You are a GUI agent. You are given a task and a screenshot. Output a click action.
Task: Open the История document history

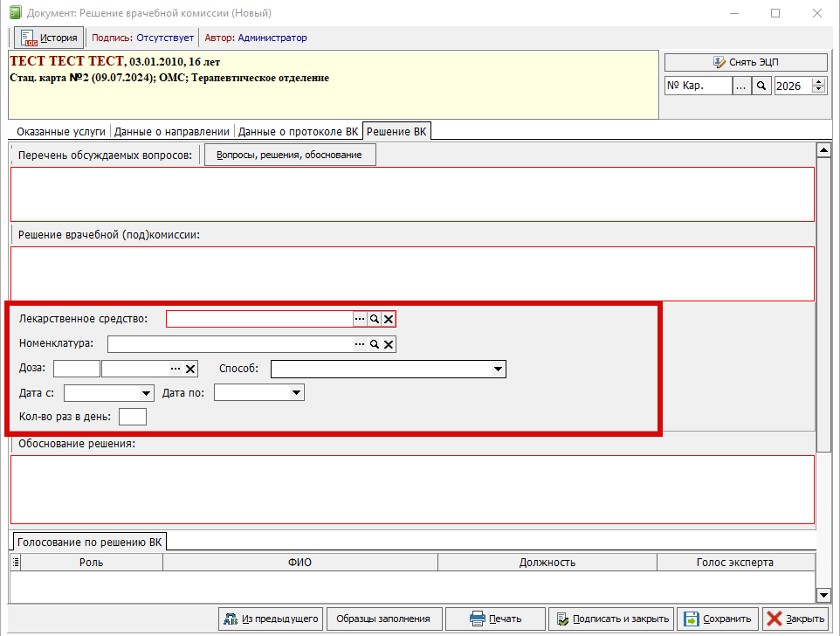(x=49, y=38)
